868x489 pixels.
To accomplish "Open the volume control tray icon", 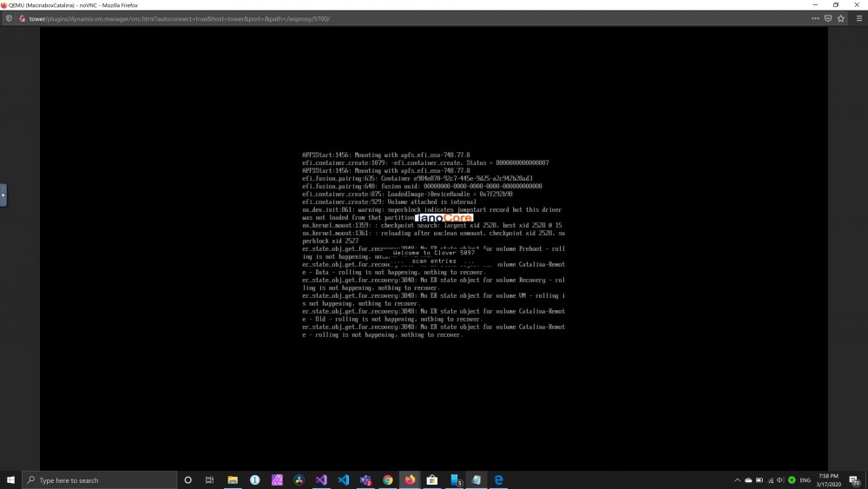I will 780,480.
